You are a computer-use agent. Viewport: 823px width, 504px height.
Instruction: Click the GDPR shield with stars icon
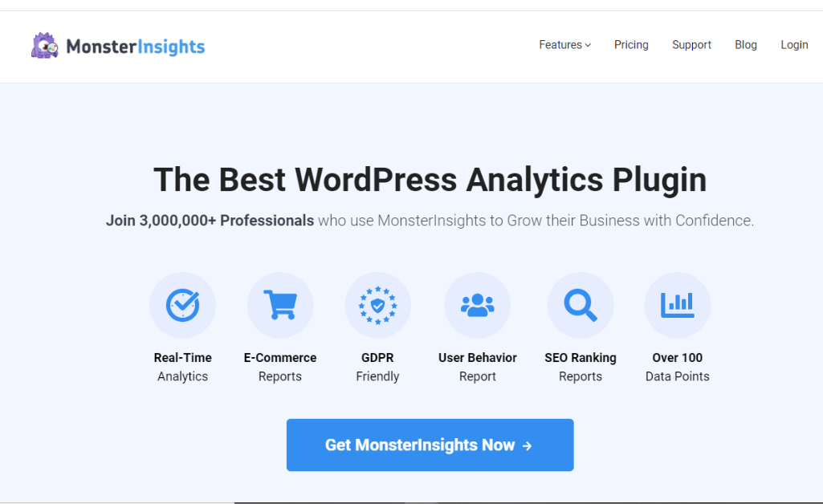coord(377,305)
